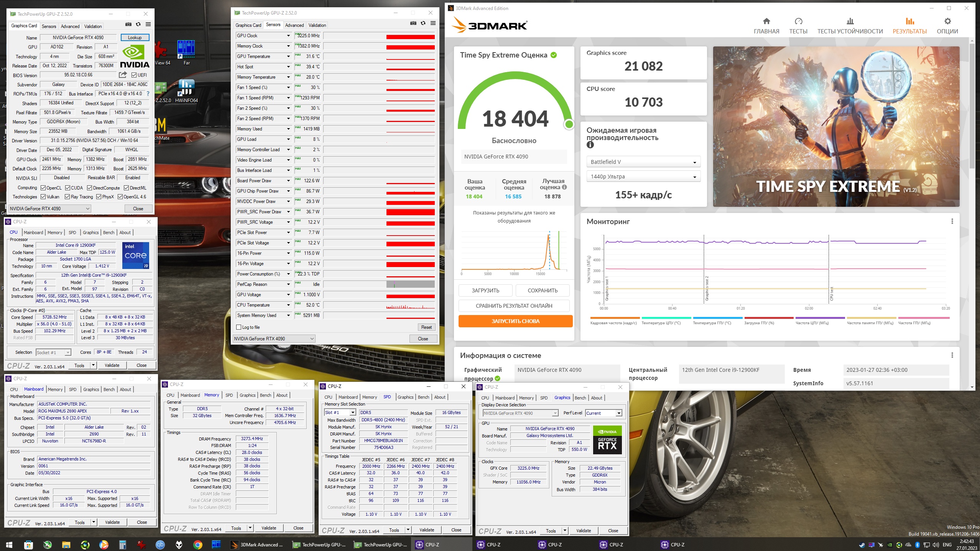Click the refresh icon in the GPU-Z Sensors window

(423, 23)
